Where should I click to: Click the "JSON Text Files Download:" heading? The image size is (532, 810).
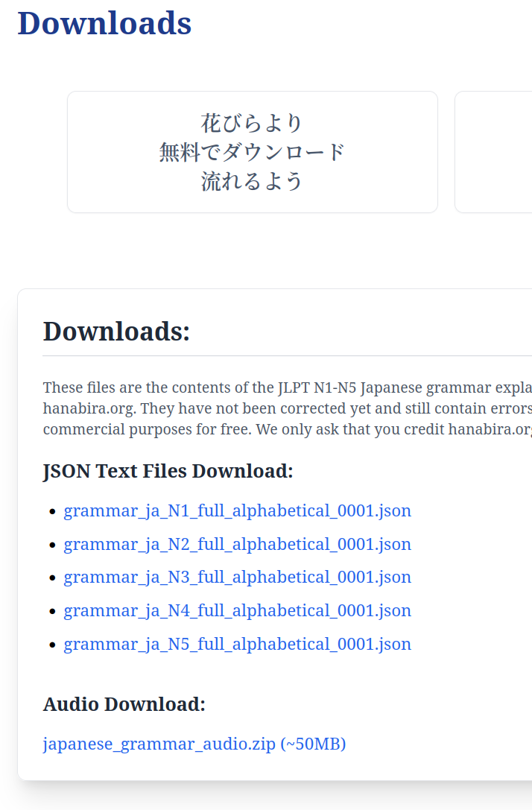168,472
